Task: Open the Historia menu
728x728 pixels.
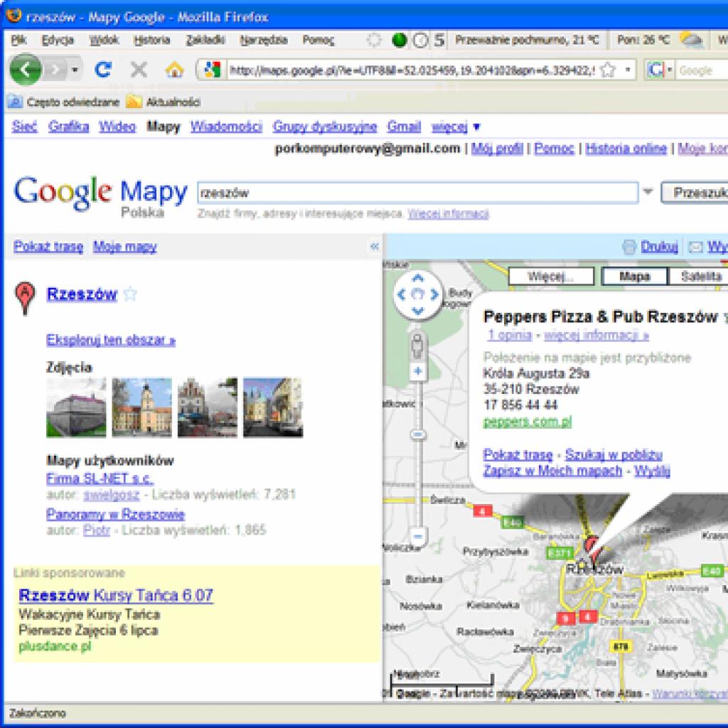Action: pos(152,40)
